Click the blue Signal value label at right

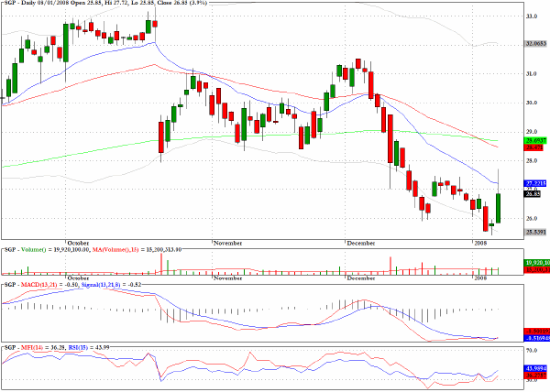(x=536, y=338)
